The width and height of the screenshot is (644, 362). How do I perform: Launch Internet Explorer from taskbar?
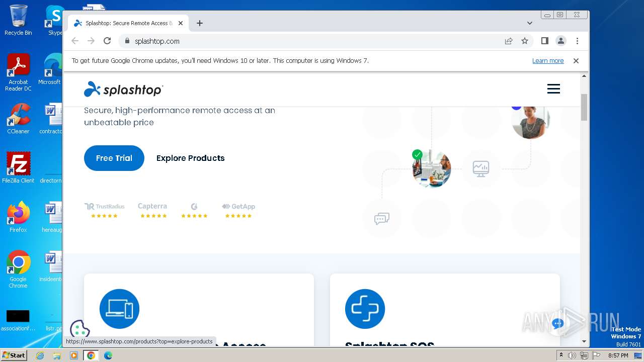click(40, 355)
